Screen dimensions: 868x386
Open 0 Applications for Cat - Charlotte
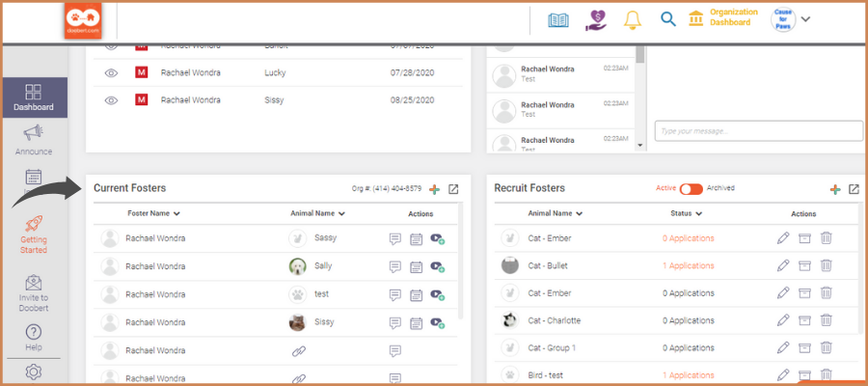(688, 320)
